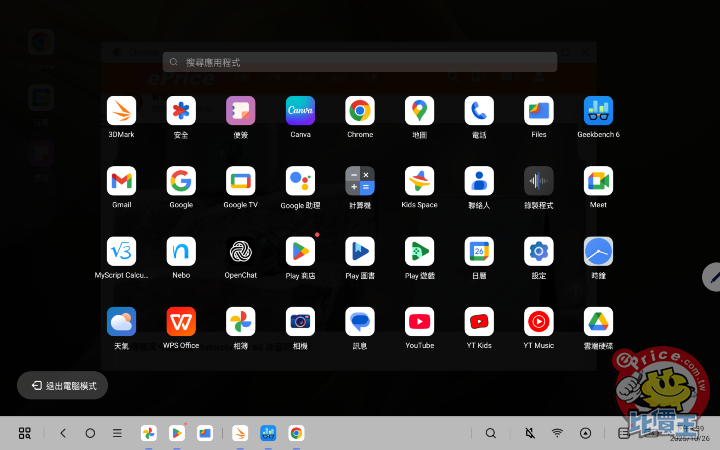This screenshot has height=450, width=720.
Task: Toggle the mute notification bell in taskbar
Action: (x=530, y=433)
